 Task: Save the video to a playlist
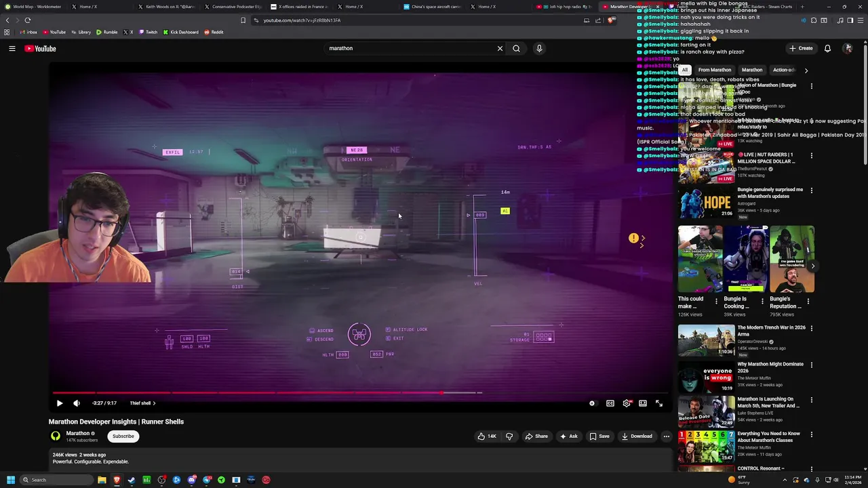(x=599, y=436)
